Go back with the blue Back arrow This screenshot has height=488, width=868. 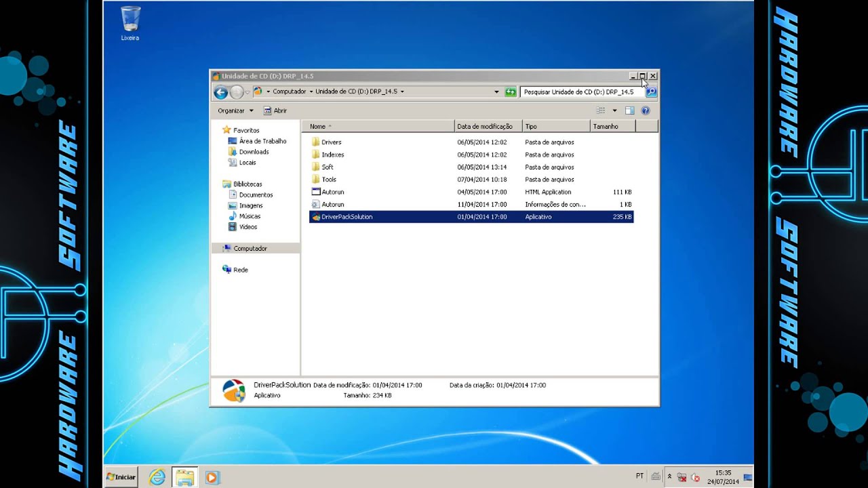(x=220, y=92)
